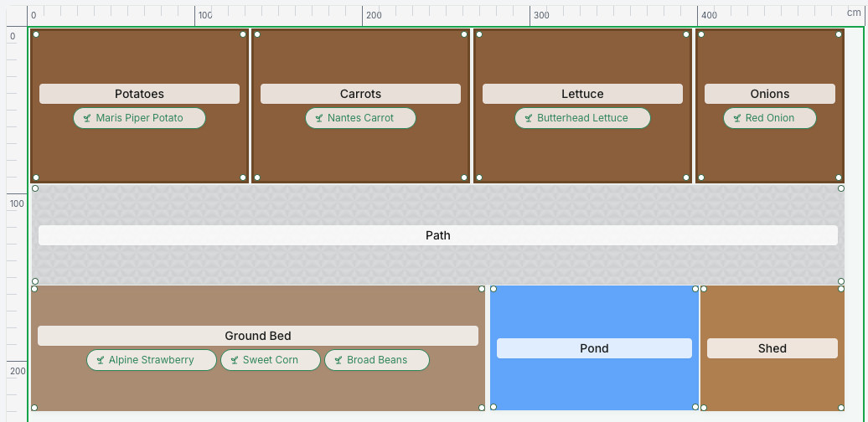Click top-left resize handle of Pond
Screen dimensions: 868x422
tap(493, 289)
